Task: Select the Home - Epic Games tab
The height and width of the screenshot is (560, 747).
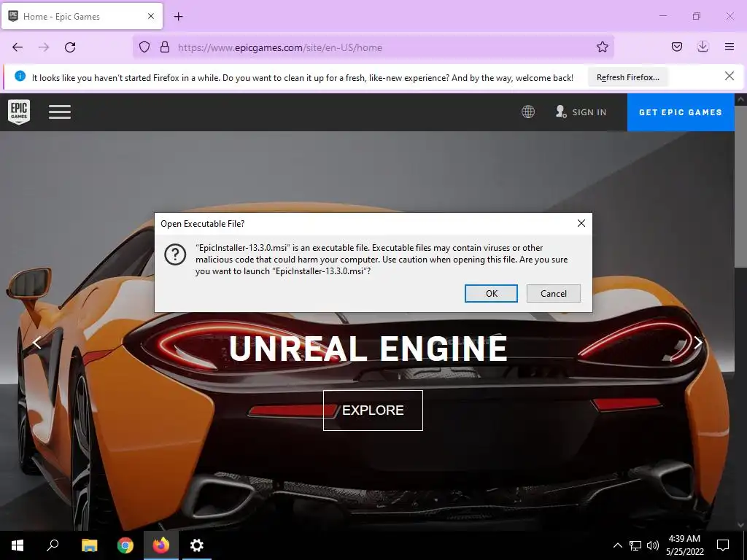Action: [x=82, y=16]
